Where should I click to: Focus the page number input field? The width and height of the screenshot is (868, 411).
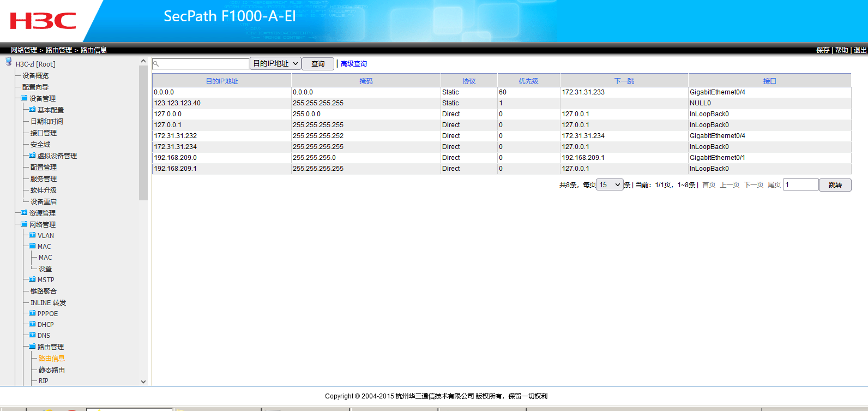pos(801,184)
